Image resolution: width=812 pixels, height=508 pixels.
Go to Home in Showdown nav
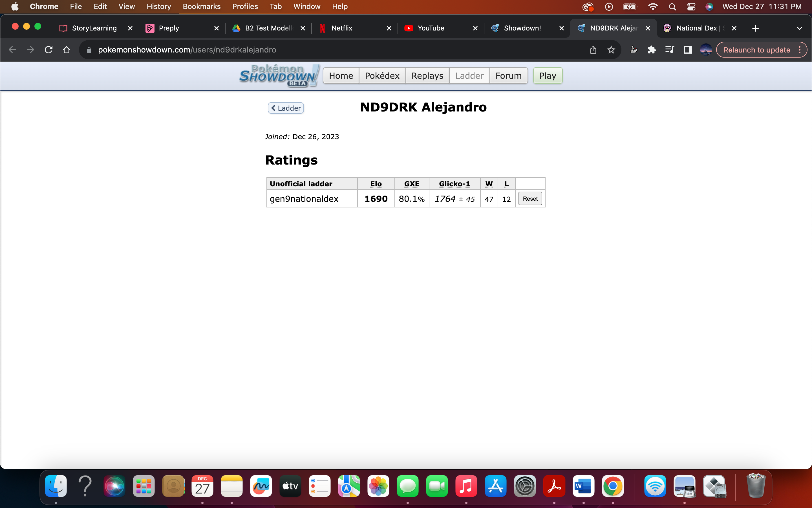(x=341, y=76)
